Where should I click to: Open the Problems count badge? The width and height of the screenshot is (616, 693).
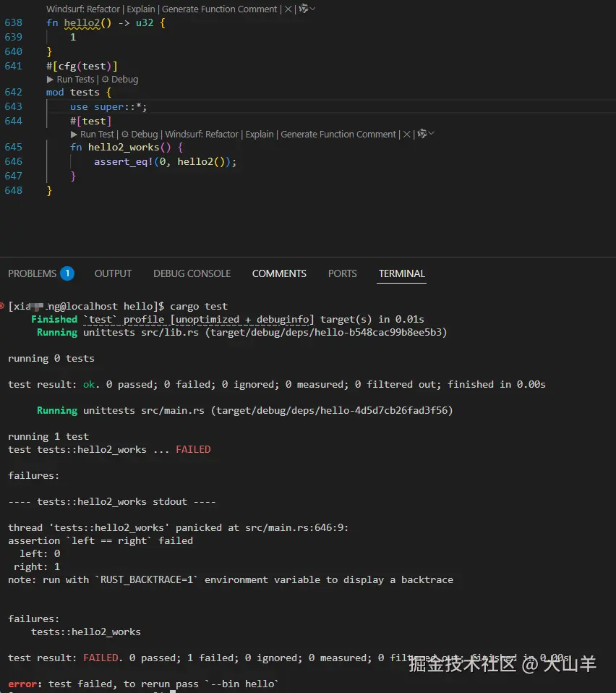click(67, 273)
